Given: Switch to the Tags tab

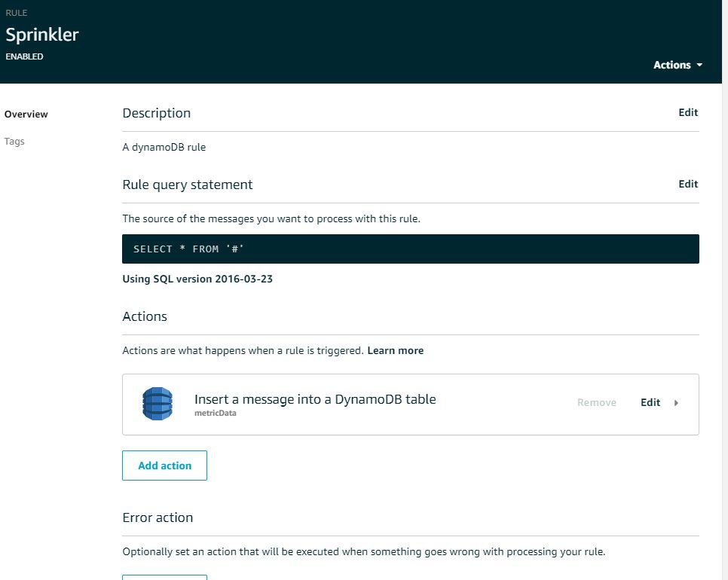Looking at the screenshot, I should point(14,141).
